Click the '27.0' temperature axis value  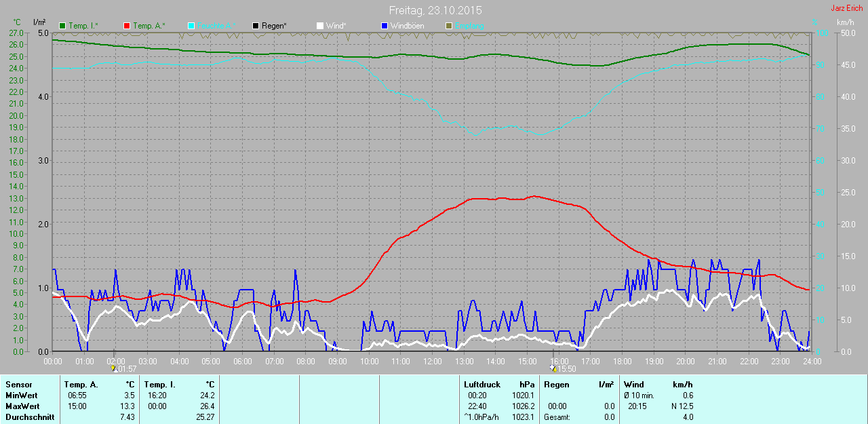pos(18,33)
